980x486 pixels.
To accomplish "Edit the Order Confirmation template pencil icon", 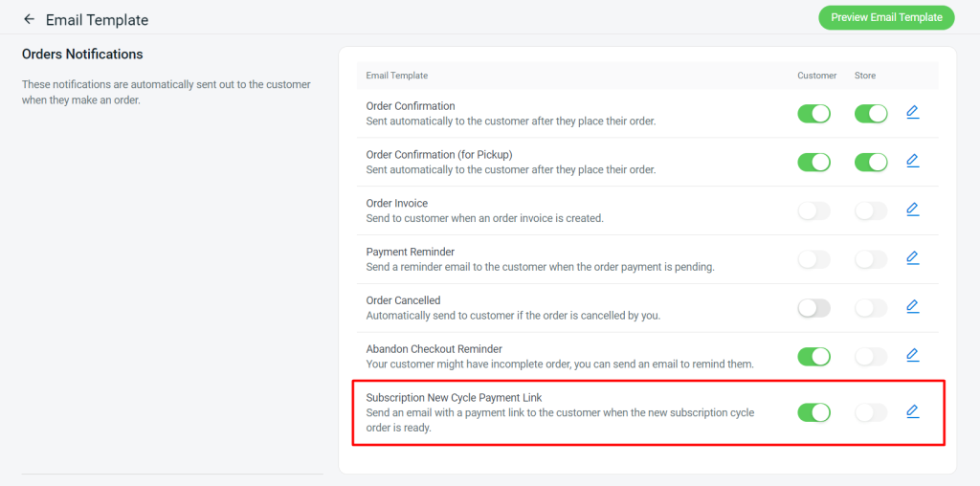I will 912,113.
